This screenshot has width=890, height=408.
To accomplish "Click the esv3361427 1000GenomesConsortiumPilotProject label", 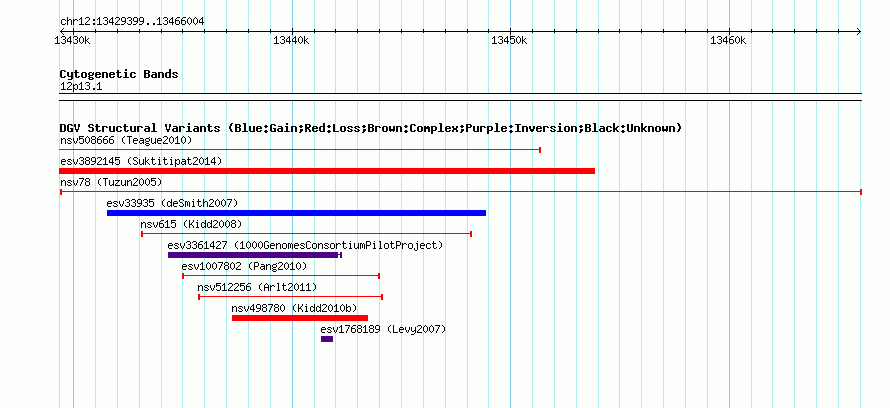I will pos(305,245).
